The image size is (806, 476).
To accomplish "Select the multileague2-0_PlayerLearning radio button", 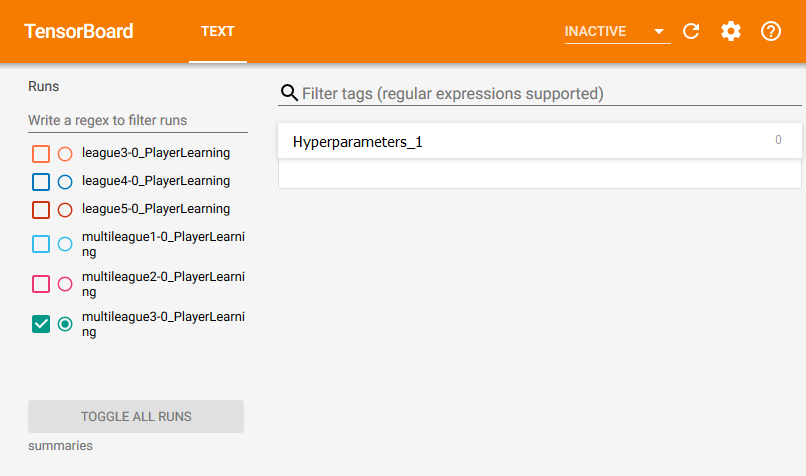I will click(x=65, y=284).
